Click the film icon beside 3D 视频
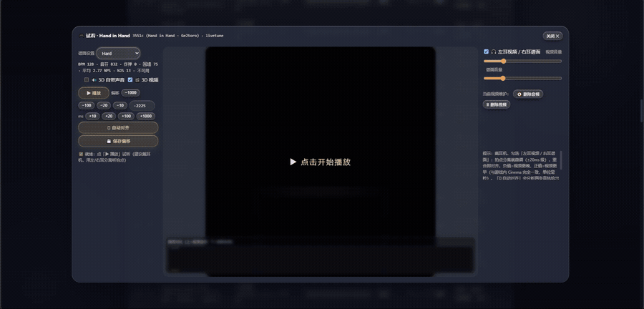Screen dimensions: 644x309 pyautogui.click(x=137, y=80)
